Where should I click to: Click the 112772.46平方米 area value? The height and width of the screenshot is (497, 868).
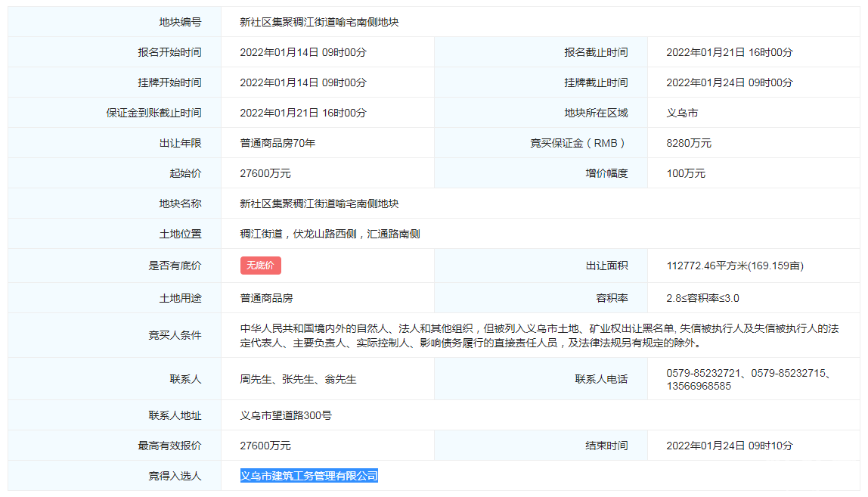point(734,266)
